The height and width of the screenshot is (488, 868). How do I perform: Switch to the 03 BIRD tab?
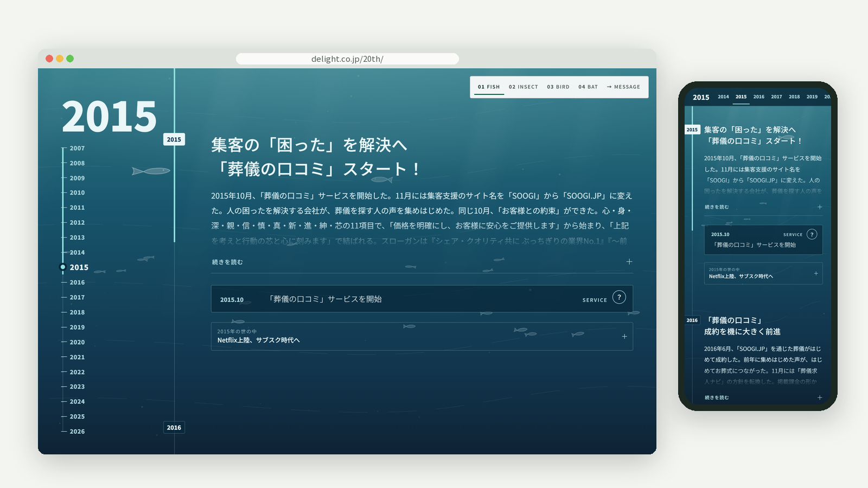click(558, 87)
